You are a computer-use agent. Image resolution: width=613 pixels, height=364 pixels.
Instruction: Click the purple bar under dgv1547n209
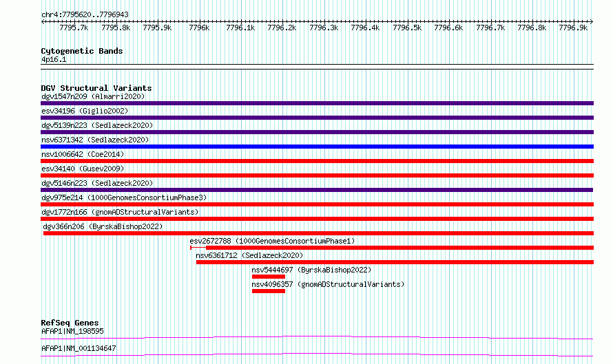coord(317,103)
